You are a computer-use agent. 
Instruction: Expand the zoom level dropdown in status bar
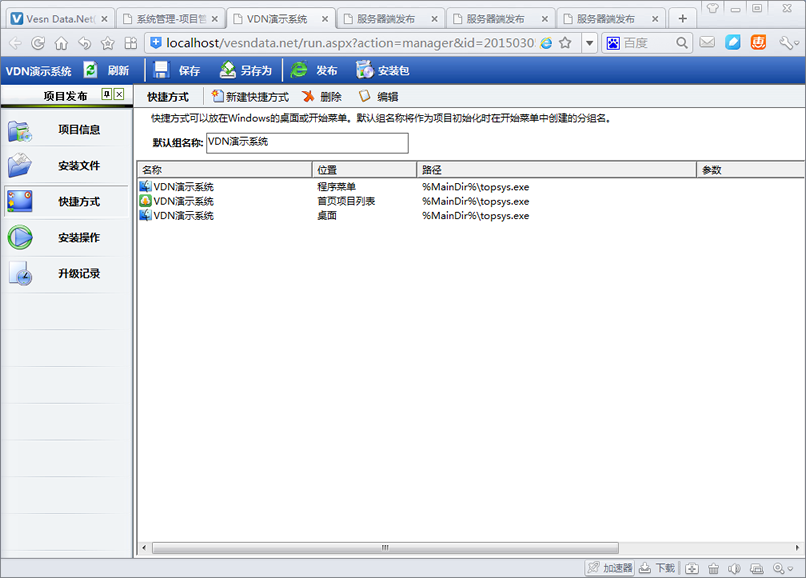point(792,568)
